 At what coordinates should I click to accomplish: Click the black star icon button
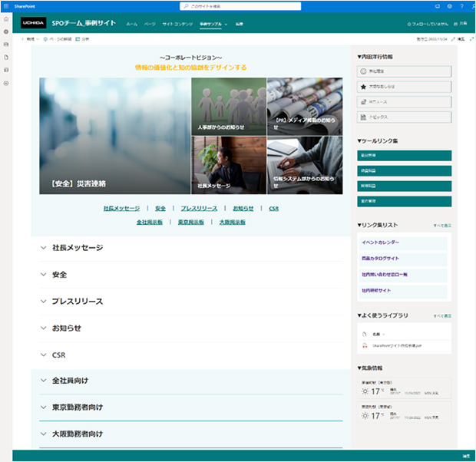pyautogui.click(x=363, y=87)
